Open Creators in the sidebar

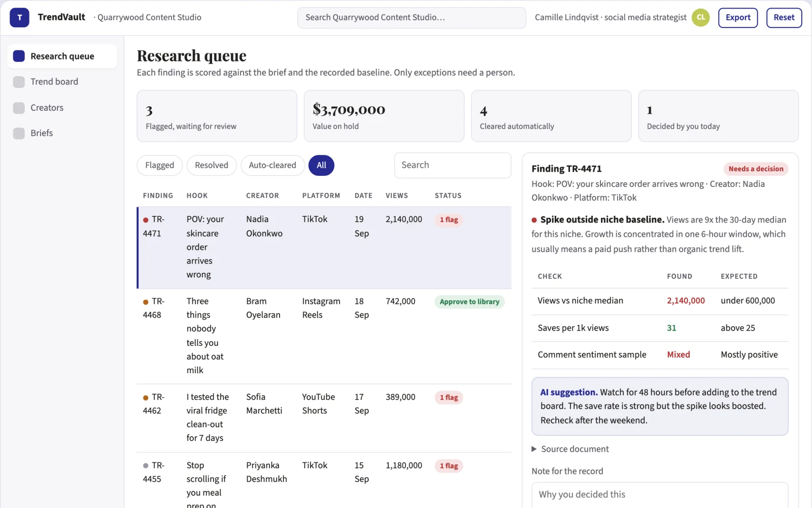point(62,108)
